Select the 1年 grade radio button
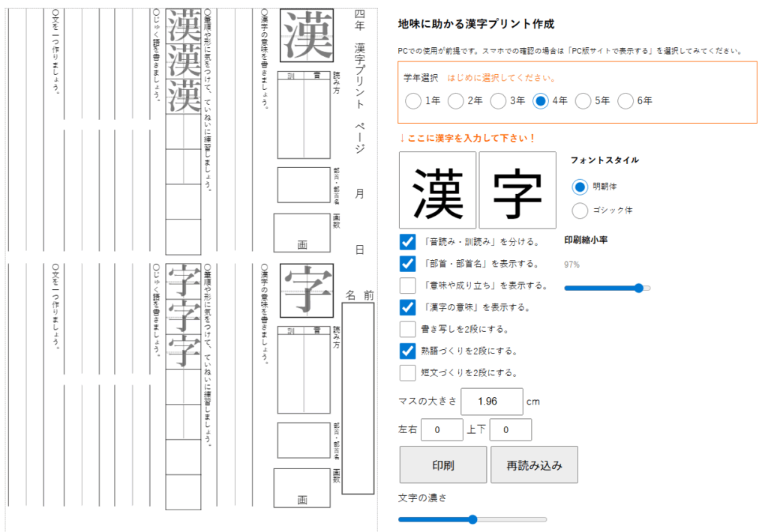Image resolution: width=768 pixels, height=532 pixels. click(413, 101)
